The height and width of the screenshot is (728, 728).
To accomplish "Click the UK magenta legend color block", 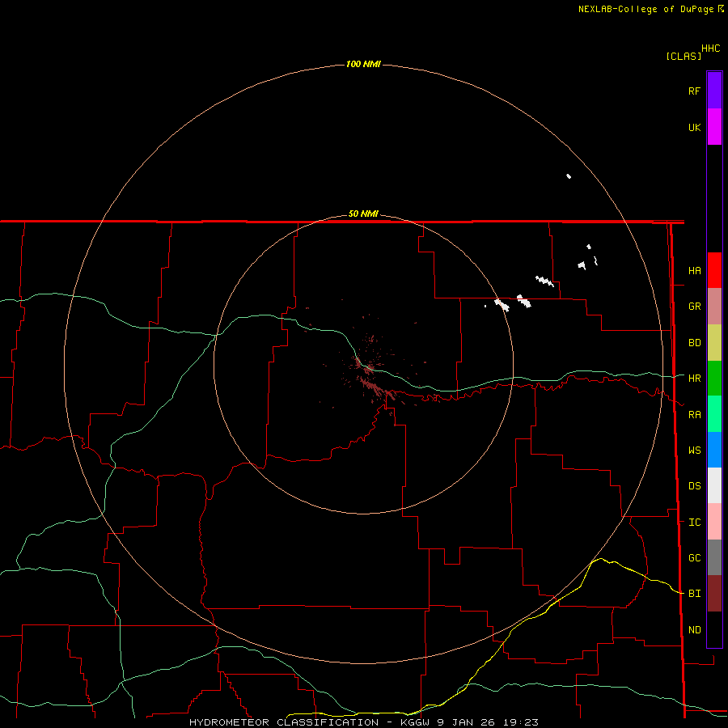I will 714,126.
